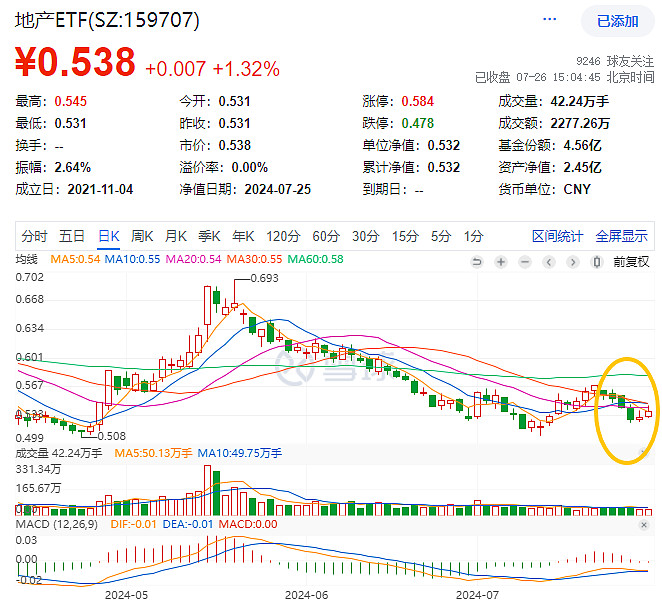Click the DIF:-0.01 indicator value
The width and height of the screenshot is (662, 604).
133,525
